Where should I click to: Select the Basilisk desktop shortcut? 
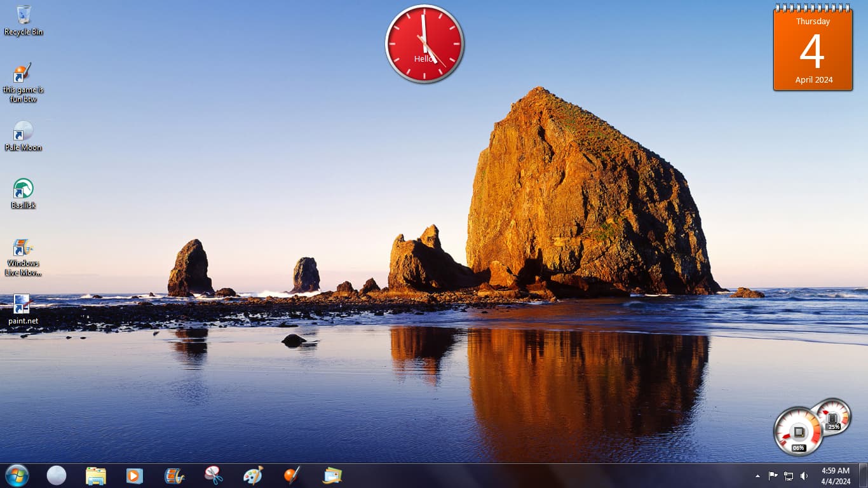[x=24, y=194]
